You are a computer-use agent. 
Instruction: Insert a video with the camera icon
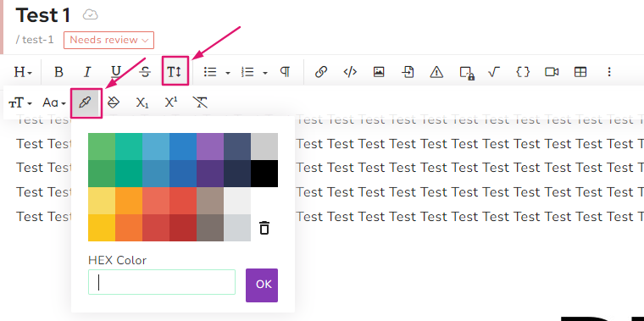(x=552, y=72)
